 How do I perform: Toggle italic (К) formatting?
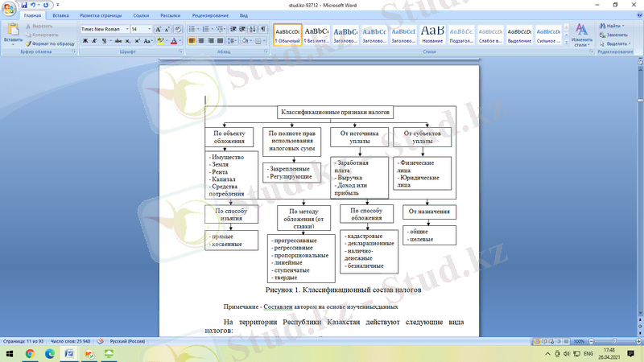[x=94, y=41]
